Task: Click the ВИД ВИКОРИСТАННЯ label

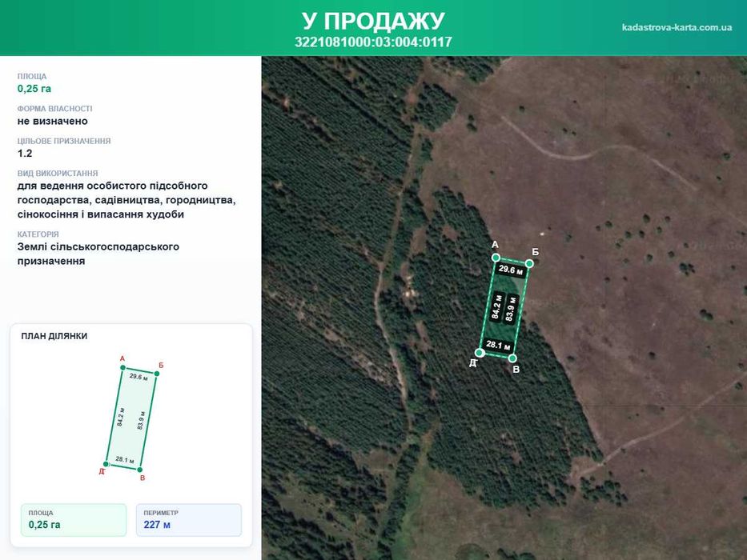Action: click(58, 174)
